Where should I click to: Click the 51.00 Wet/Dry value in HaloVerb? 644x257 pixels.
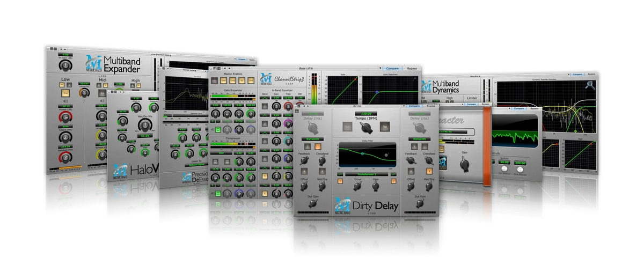[144, 136]
